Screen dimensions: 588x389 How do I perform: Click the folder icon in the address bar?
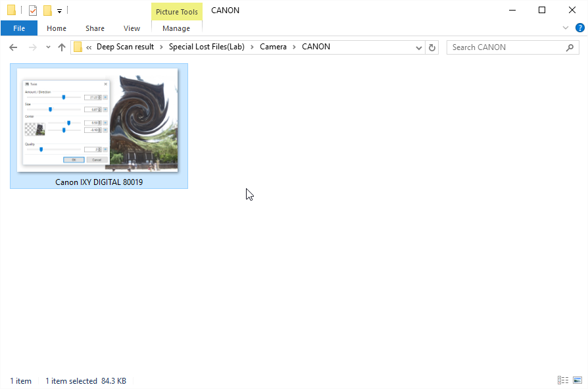[x=78, y=47]
